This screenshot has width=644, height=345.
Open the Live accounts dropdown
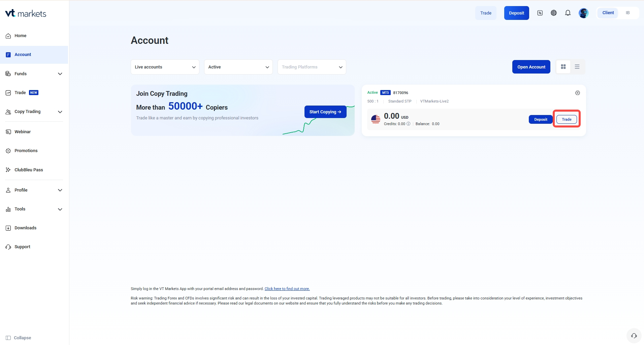point(165,67)
